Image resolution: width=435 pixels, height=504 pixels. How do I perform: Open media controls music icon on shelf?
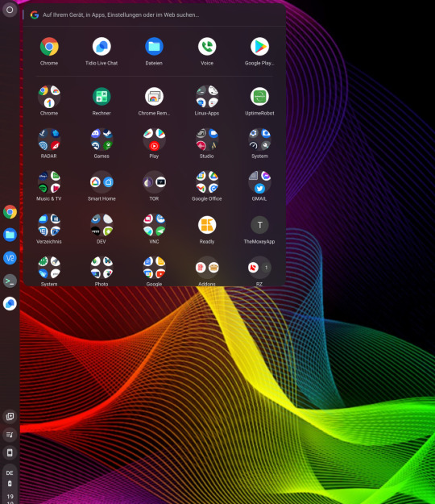click(10, 435)
